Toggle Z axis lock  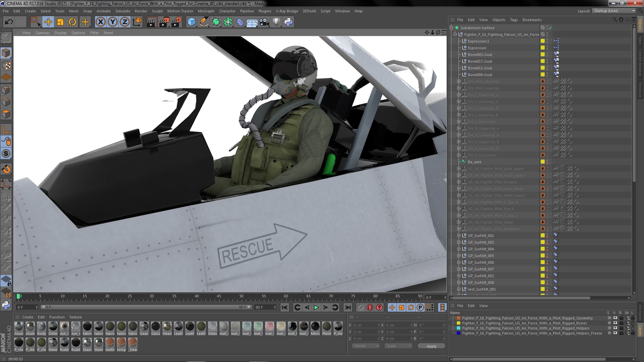pos(125,22)
